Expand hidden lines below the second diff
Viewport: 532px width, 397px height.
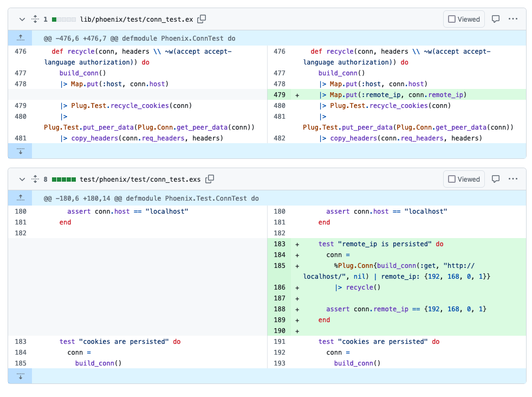coord(20,375)
